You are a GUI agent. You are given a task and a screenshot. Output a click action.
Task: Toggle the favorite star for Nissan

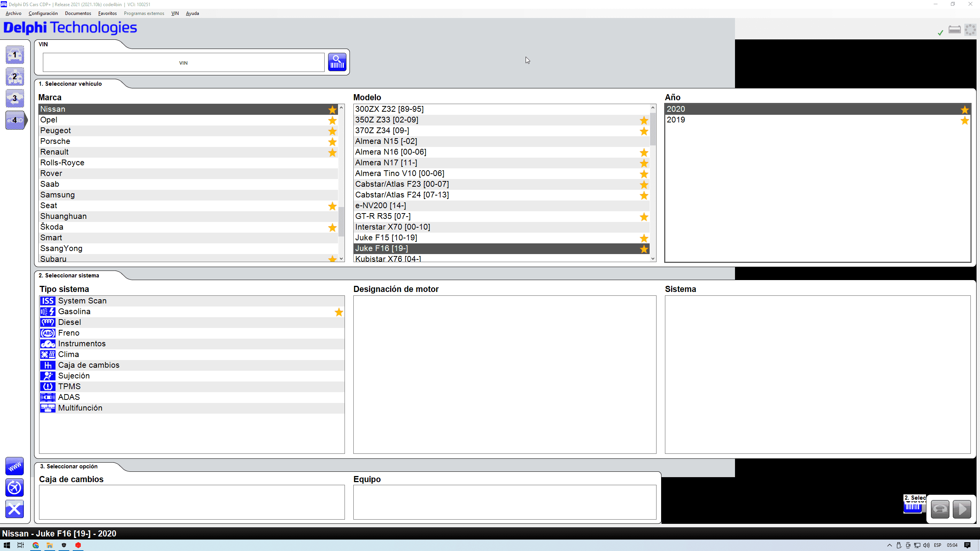332,110
